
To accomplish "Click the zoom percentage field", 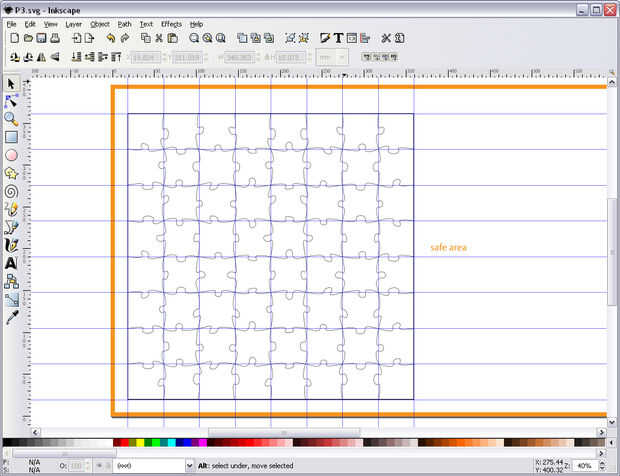I will 585,466.
